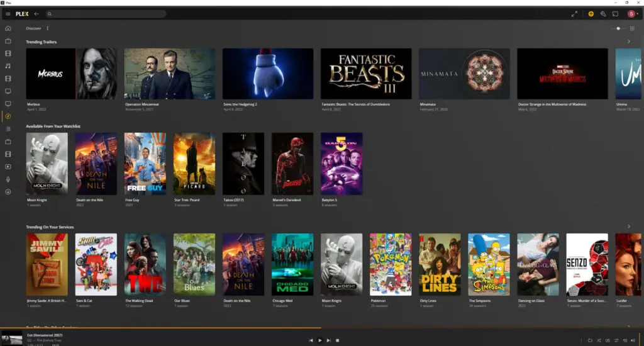The image size is (644, 346).
Task: Open the Operation Mincemeat trailer thumbnail
Action: coord(170,74)
